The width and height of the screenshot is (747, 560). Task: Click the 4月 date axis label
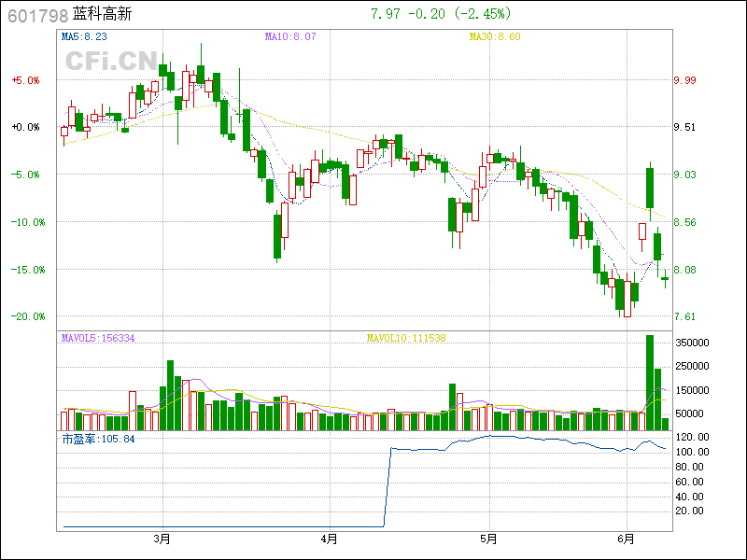pyautogui.click(x=330, y=539)
